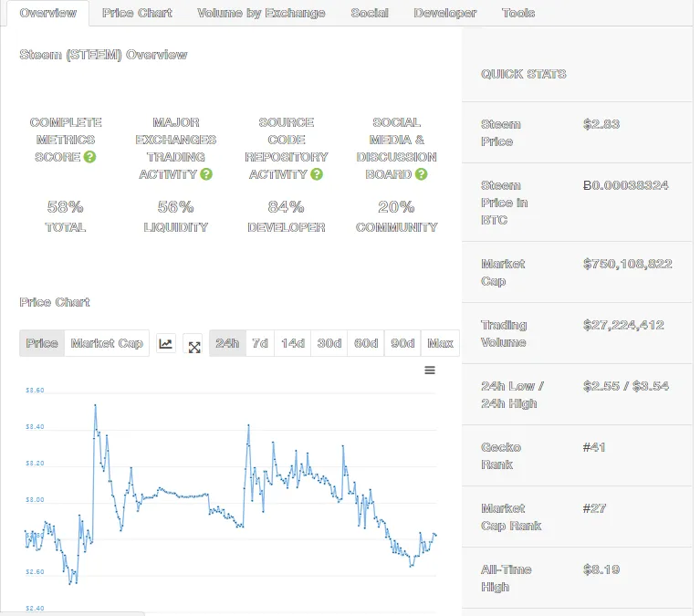Image resolution: width=700 pixels, height=616 pixels.
Task: Open the Overview tab
Action: coord(47,13)
